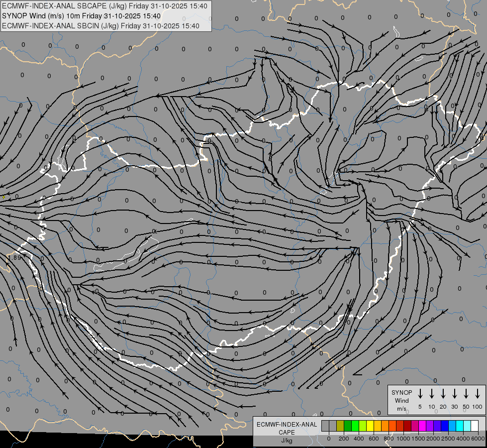This screenshot has height=448, width=487.
Task: Click the 600 tick label on CAPE scale
Action: pos(374,439)
